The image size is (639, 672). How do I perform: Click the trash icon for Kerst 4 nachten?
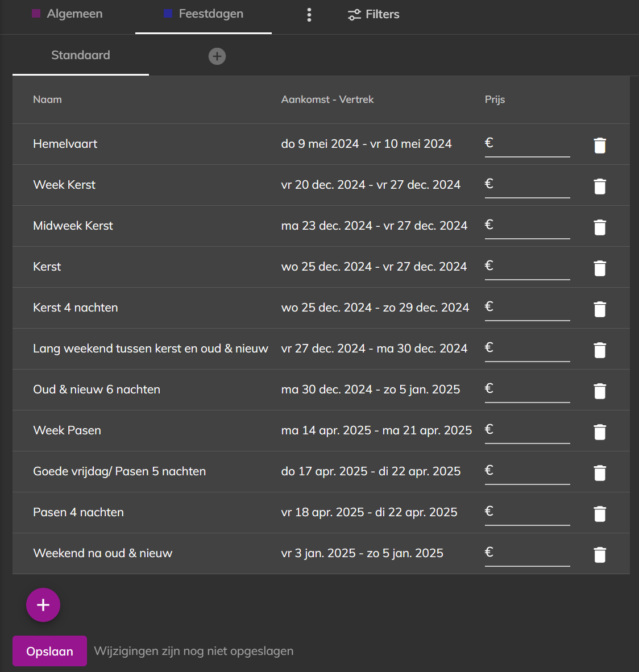pyautogui.click(x=600, y=309)
